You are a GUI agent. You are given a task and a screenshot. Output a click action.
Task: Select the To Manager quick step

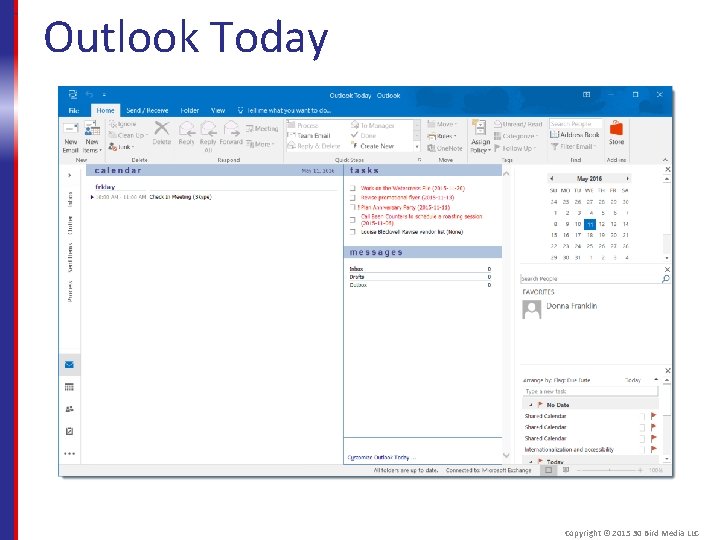click(373, 125)
